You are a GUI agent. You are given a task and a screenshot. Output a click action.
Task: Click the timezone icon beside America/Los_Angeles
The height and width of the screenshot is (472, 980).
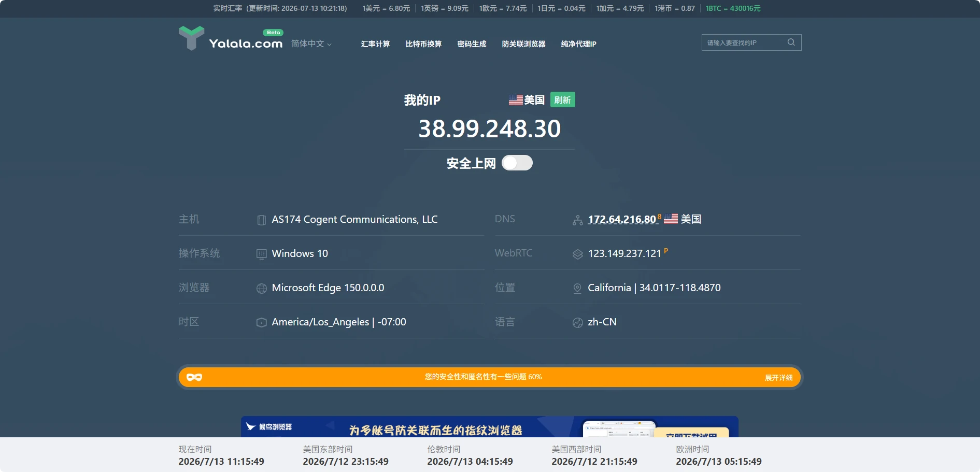(262, 323)
